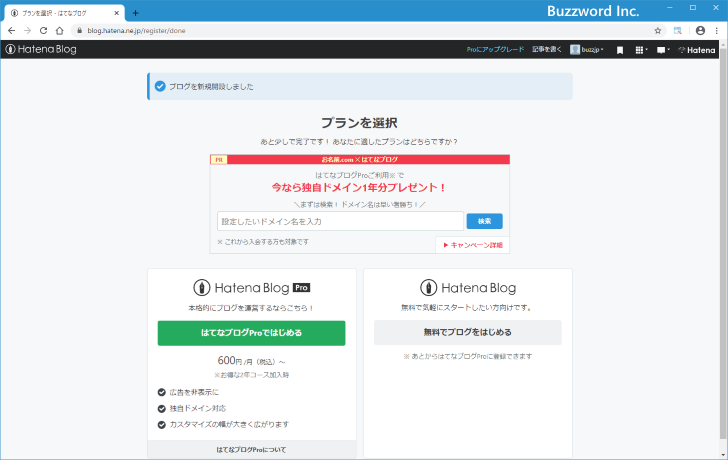This screenshot has width=728, height=460.
Task: Open キャンペーン詳細 link
Action: point(473,245)
